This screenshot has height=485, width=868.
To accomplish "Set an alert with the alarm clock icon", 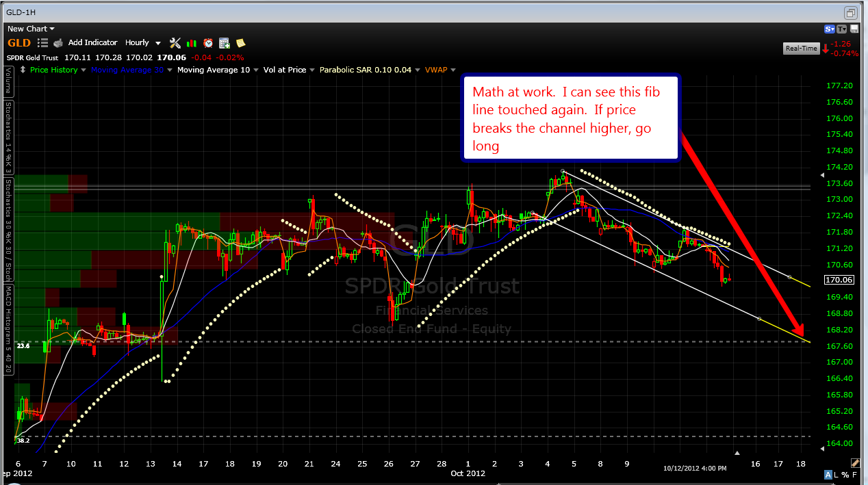I will click(208, 42).
